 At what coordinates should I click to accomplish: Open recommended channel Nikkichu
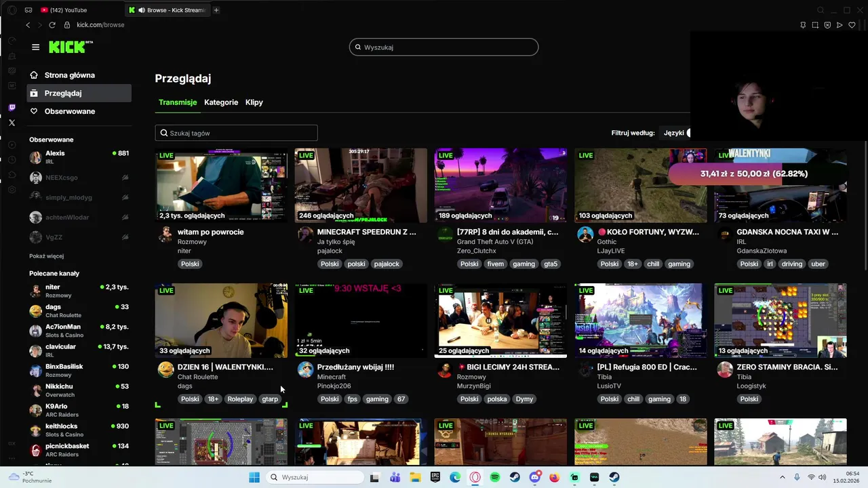[x=79, y=390]
